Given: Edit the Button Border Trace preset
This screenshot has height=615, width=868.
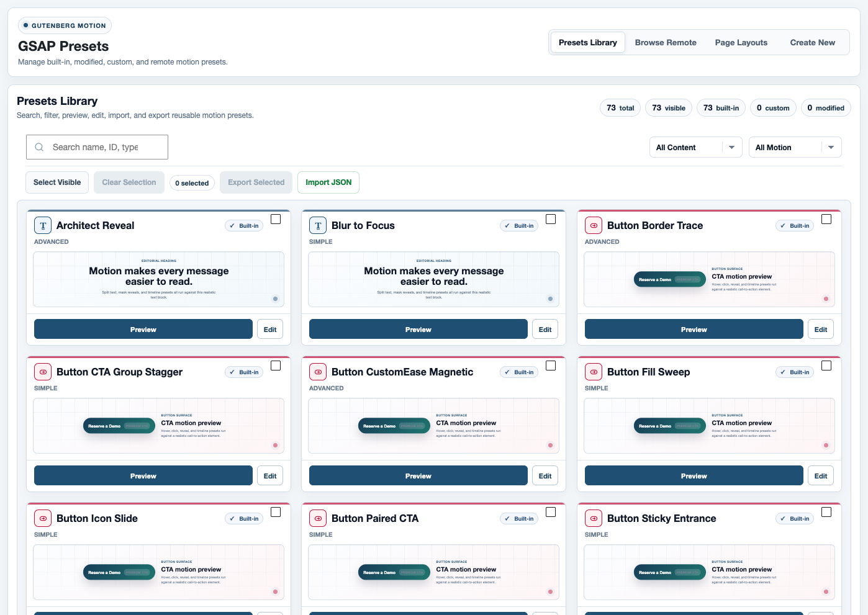Looking at the screenshot, I should pos(821,330).
